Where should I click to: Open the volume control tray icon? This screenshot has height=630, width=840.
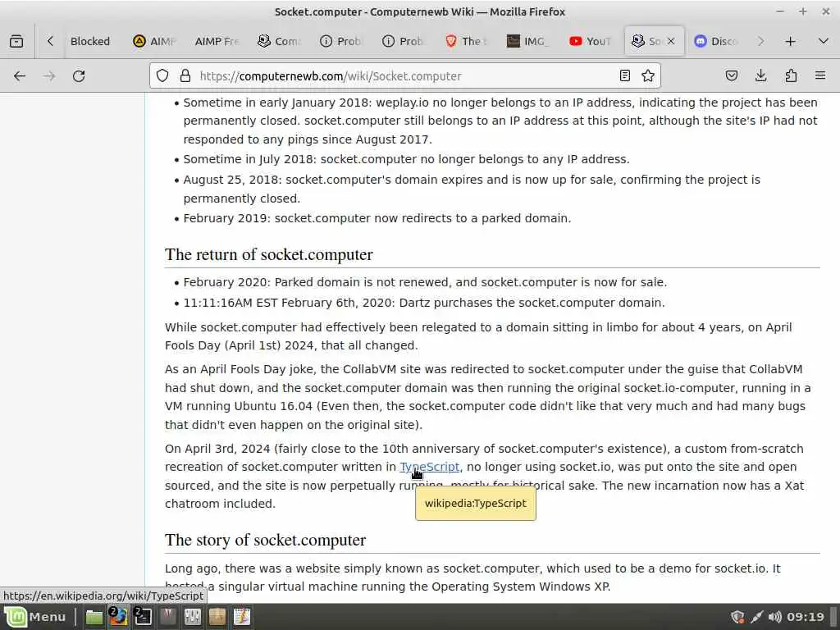tap(774, 617)
